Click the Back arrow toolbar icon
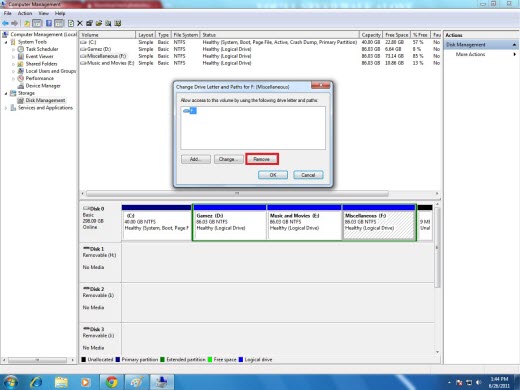The image size is (520, 390). 5,23
